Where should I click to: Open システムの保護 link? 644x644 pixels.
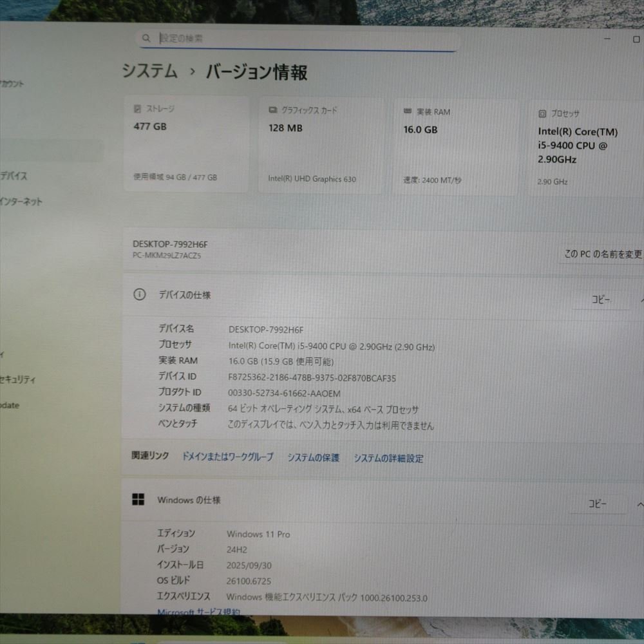[314, 457]
